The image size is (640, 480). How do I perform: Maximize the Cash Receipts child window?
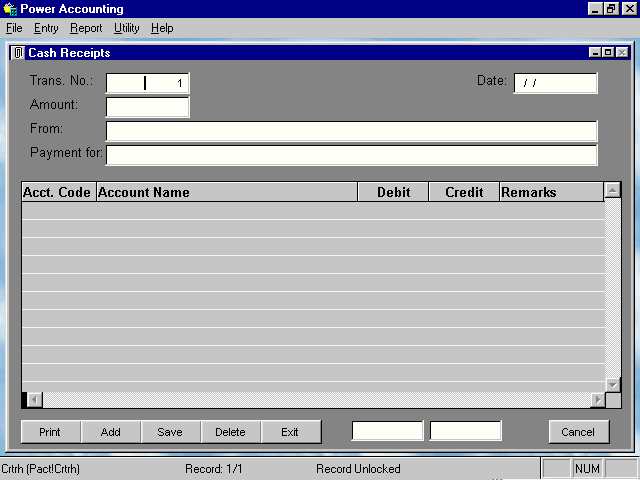(x=608, y=53)
